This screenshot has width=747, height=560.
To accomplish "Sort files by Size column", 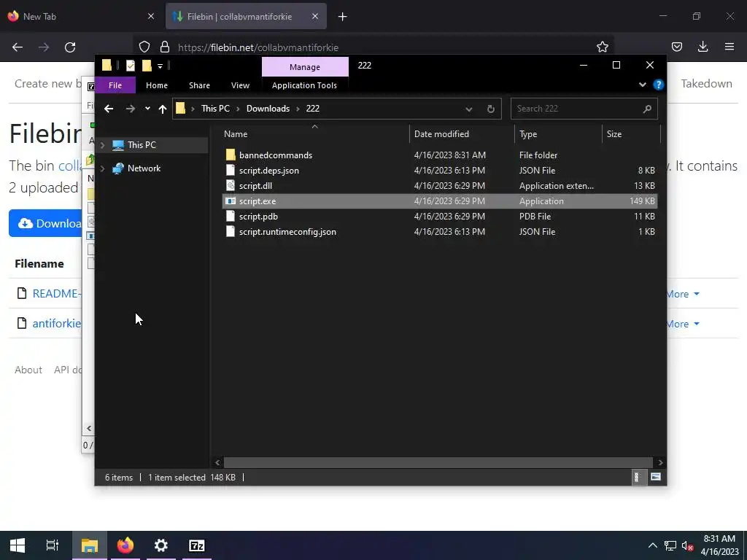I will pyautogui.click(x=614, y=134).
